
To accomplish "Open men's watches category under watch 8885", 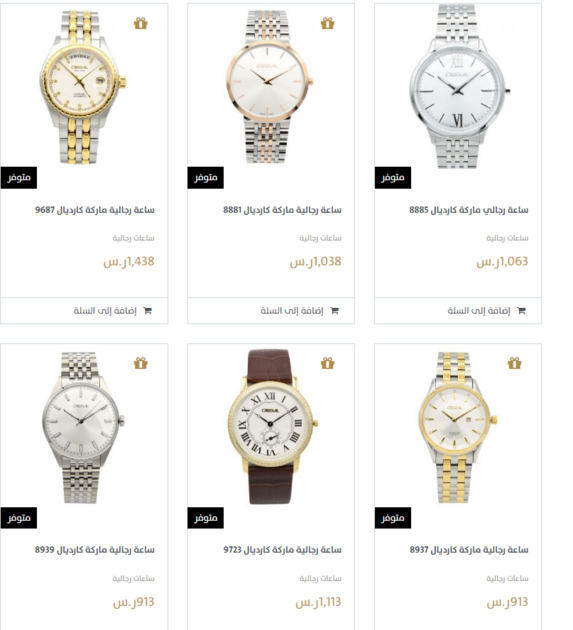I will pos(507,238).
